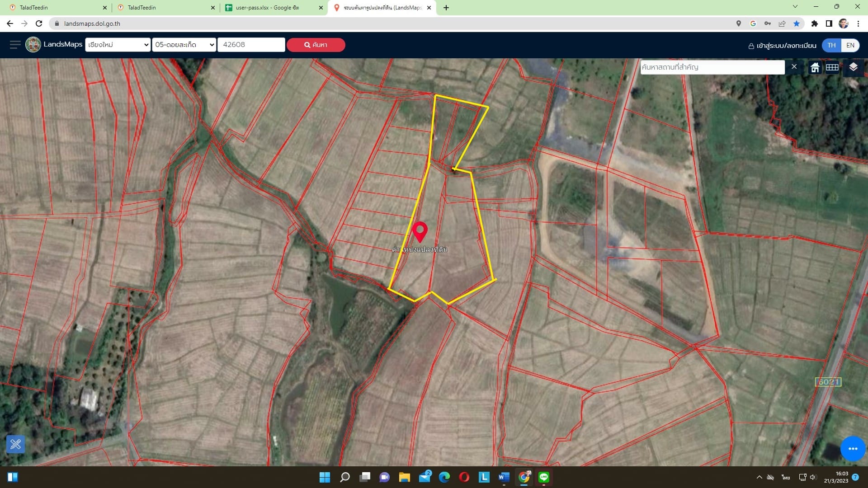The width and height of the screenshot is (868, 488).
Task: Clear the place search box with X
Action: [x=794, y=67]
